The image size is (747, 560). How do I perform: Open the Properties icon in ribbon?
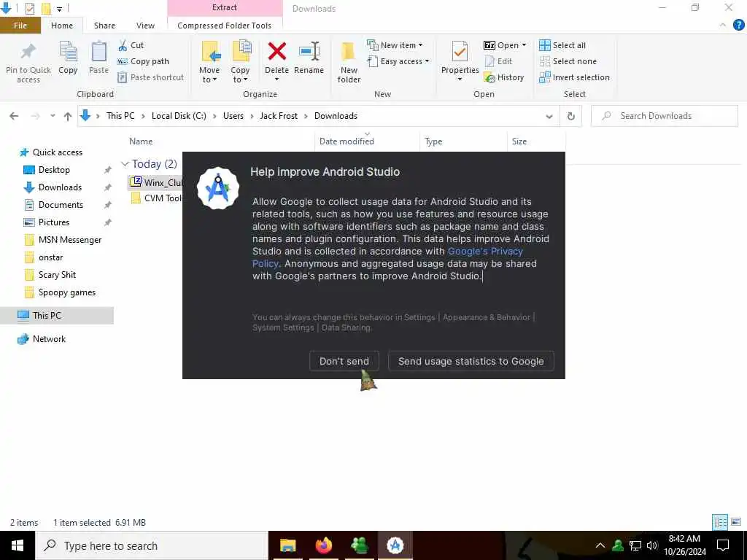pyautogui.click(x=460, y=52)
